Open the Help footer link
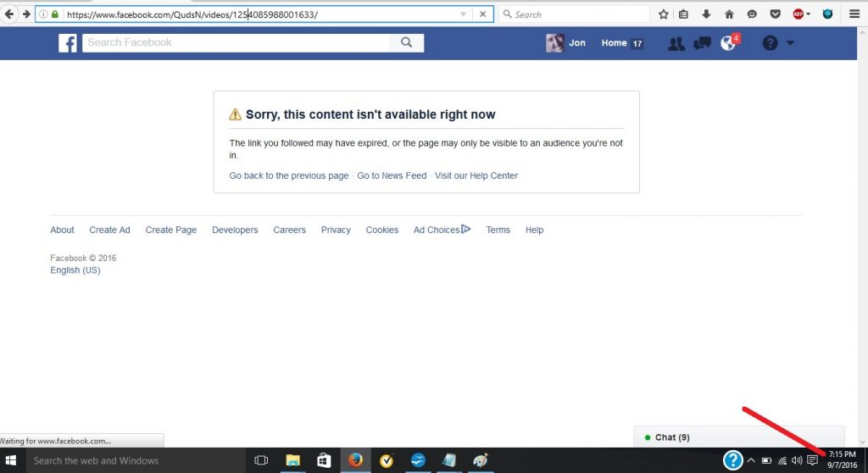This screenshot has width=868, height=473. 534,230
